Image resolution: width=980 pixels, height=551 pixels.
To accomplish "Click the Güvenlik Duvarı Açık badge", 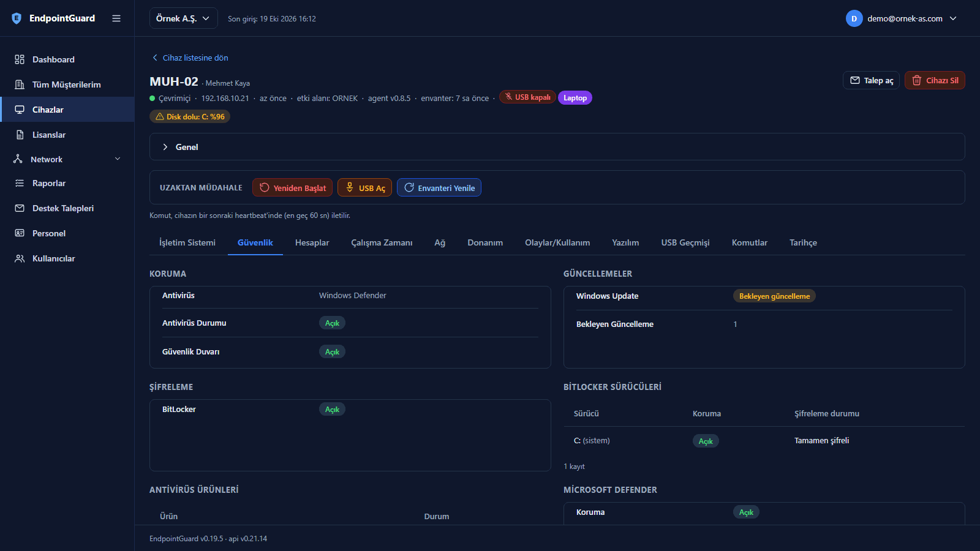I will tap(332, 351).
